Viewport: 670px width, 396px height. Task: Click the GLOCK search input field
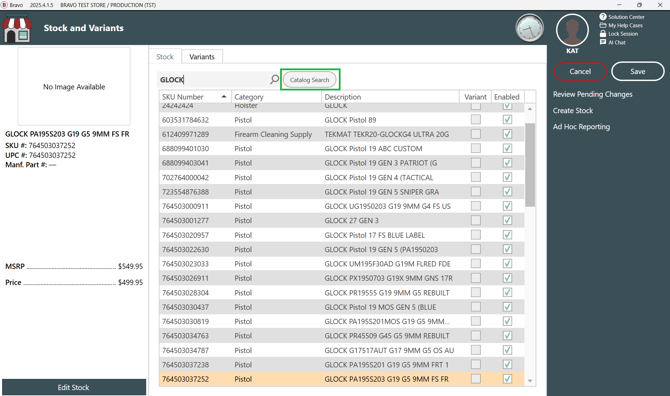pyautogui.click(x=213, y=79)
